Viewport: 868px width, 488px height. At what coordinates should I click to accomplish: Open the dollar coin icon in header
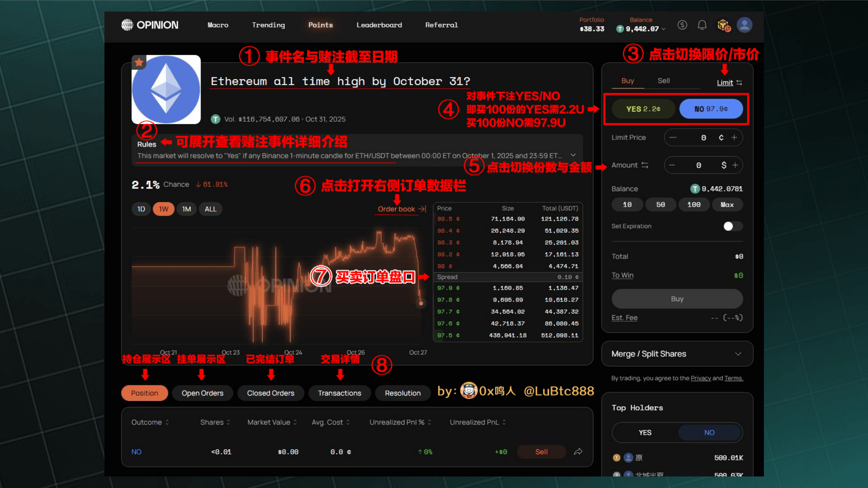tap(682, 25)
